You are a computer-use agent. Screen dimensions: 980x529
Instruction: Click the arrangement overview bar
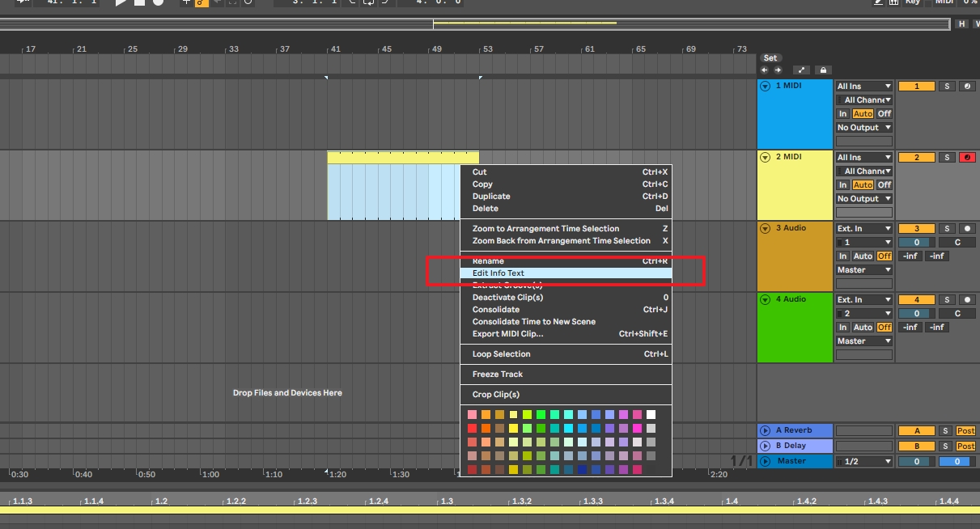click(x=476, y=24)
